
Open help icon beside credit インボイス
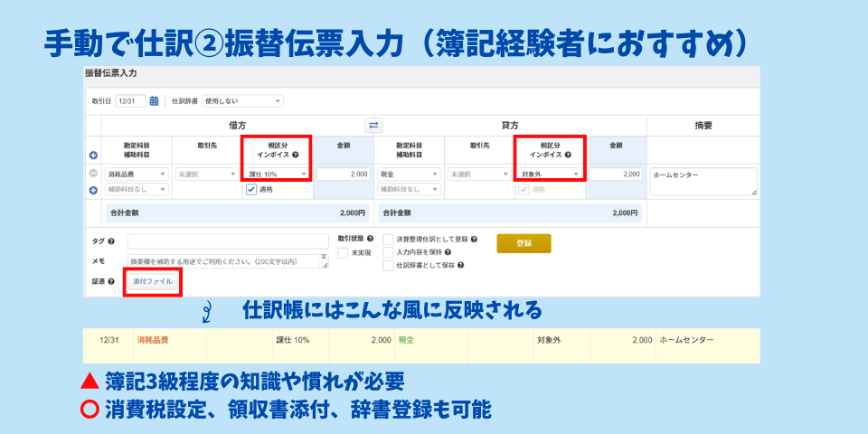(x=568, y=155)
